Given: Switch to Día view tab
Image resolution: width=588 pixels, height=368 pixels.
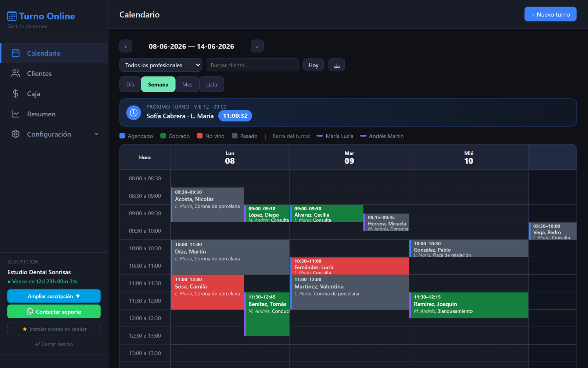Looking at the screenshot, I should tap(130, 84).
